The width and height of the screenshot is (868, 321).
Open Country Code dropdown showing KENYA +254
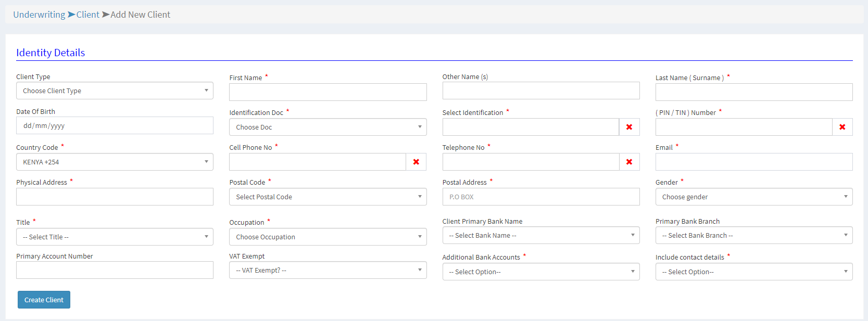pyautogui.click(x=115, y=162)
